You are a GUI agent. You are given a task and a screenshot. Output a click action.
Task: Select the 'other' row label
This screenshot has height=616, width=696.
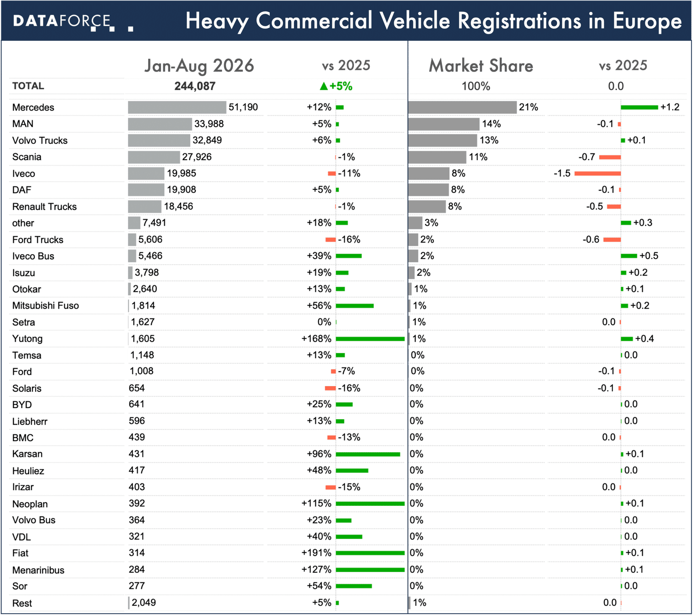23,223
